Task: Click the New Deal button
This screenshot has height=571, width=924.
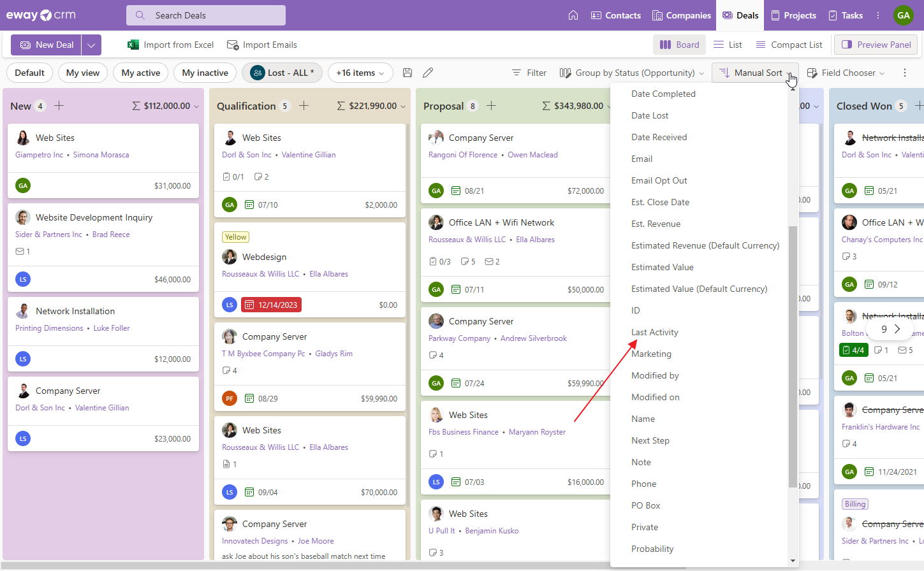Action: 47,45
